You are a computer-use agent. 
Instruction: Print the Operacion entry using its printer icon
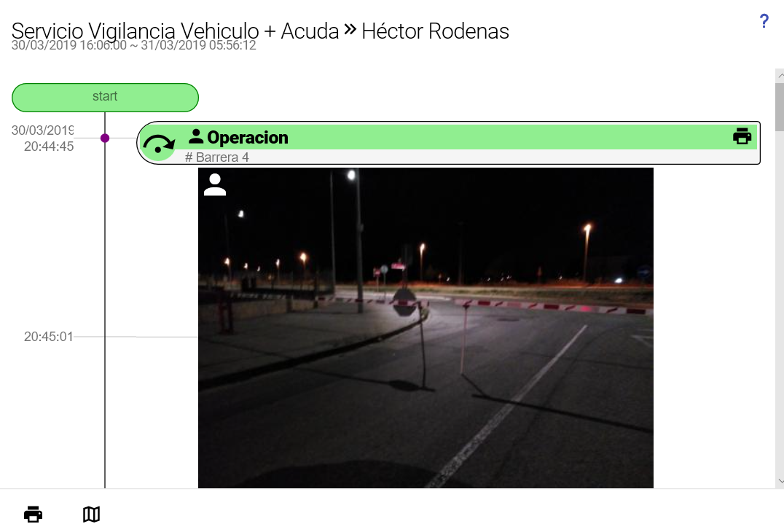[x=742, y=136]
